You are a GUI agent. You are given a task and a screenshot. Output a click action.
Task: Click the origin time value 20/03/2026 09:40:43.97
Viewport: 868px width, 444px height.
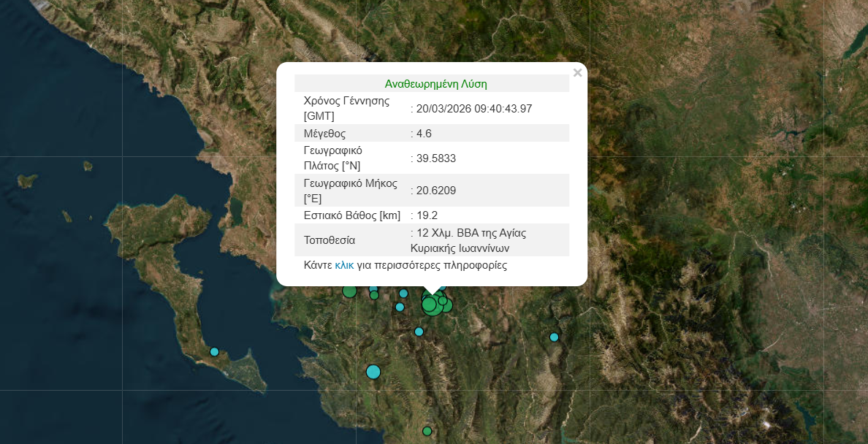click(x=473, y=108)
